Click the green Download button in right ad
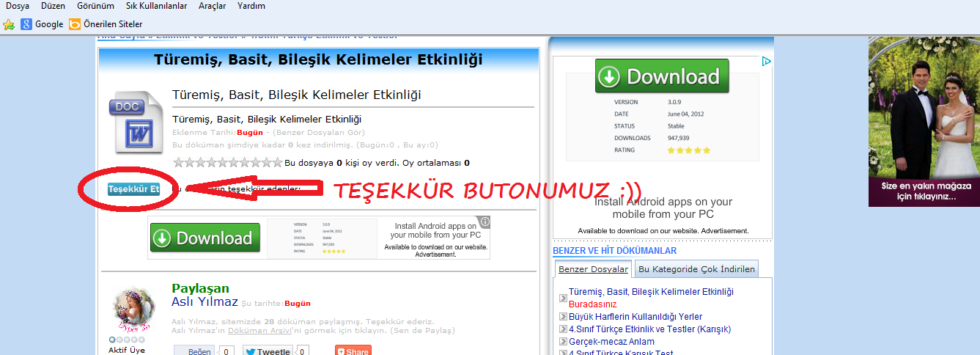This screenshot has height=355, width=980. pyautogui.click(x=662, y=76)
